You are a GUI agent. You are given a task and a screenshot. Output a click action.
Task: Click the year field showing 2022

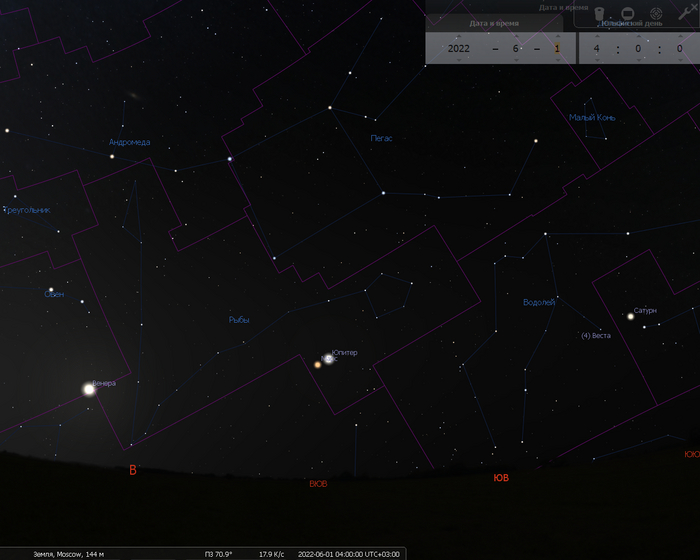pyautogui.click(x=458, y=48)
